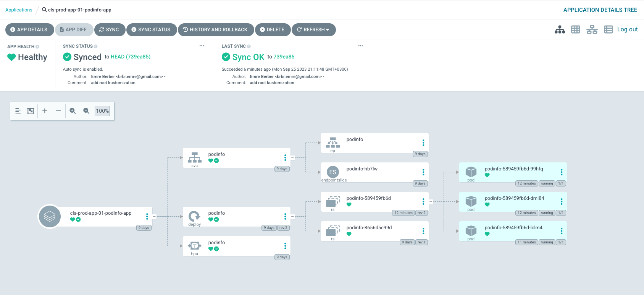Click the SYNC button
The height and width of the screenshot is (295, 644).
point(110,30)
